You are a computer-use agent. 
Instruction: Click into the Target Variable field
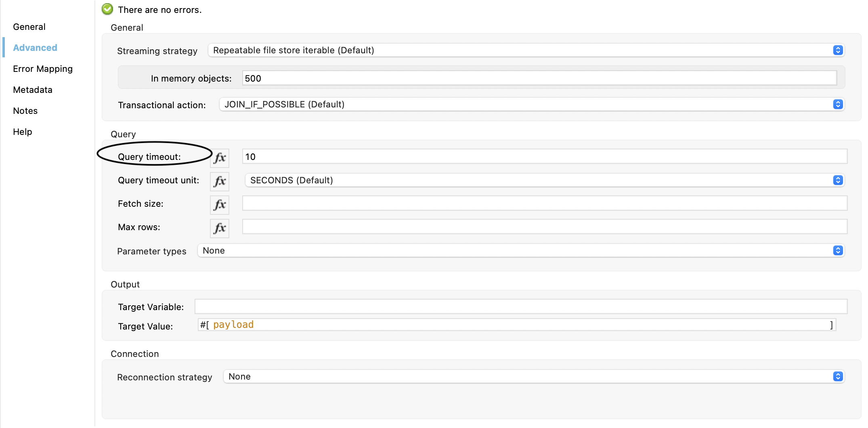pos(521,306)
